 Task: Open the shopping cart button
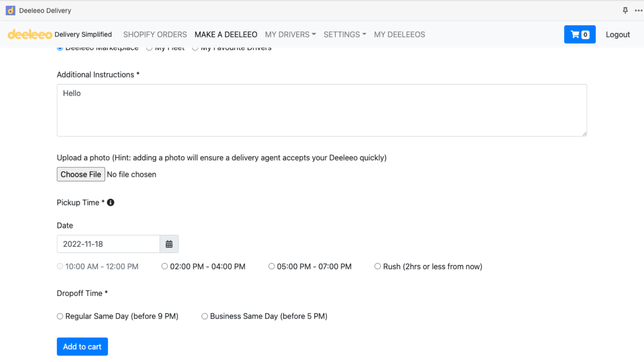pos(580,35)
